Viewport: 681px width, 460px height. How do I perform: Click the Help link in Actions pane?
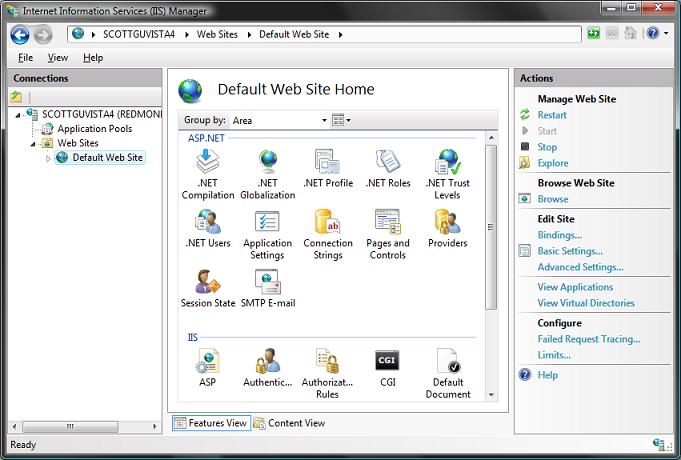[x=547, y=375]
